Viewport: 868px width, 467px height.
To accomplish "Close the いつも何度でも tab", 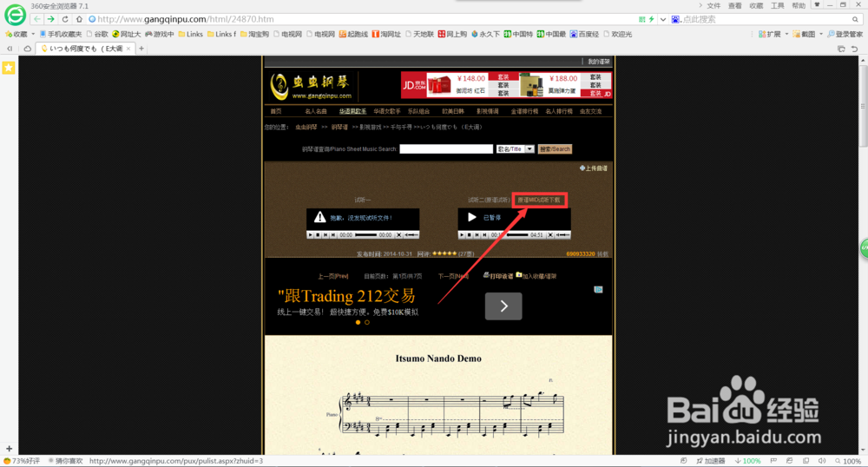I will (x=128, y=49).
